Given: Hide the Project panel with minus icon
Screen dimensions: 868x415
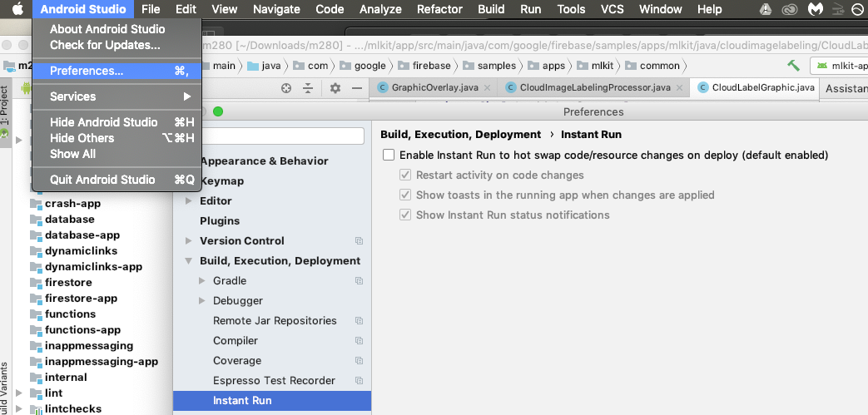Looking at the screenshot, I should point(357,88).
